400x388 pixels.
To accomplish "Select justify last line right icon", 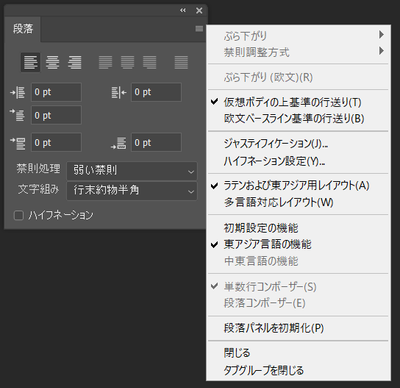I will (x=149, y=62).
